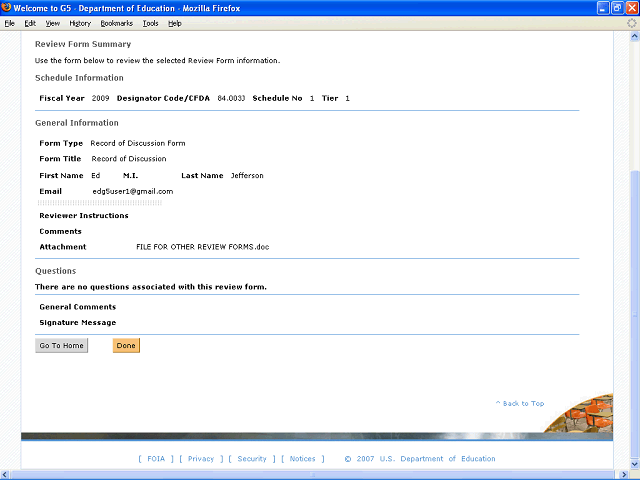Image resolution: width=640 pixels, height=480 pixels.
Task: Restore down the Firefox window
Action: [x=618, y=8]
